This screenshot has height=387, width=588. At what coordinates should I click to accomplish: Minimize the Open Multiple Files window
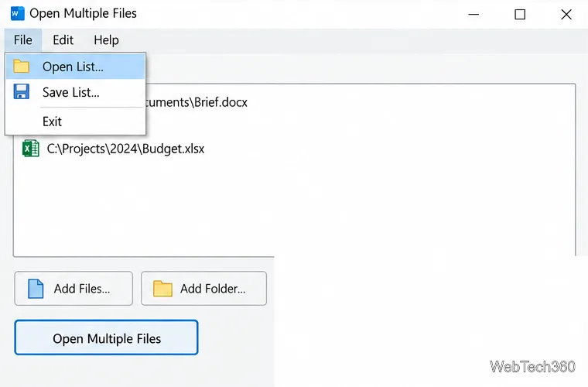click(473, 15)
